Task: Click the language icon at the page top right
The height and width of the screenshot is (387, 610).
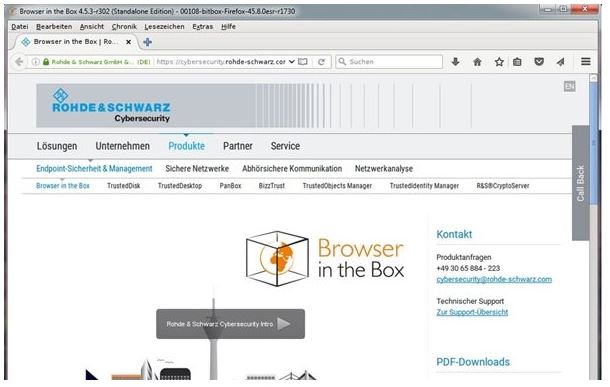Action: tap(570, 86)
